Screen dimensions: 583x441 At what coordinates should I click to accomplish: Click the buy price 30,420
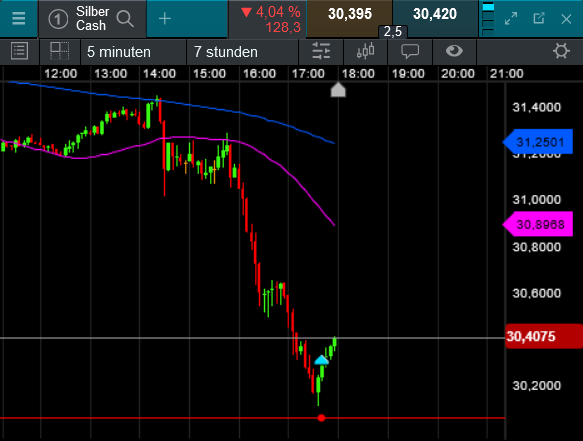coord(435,15)
